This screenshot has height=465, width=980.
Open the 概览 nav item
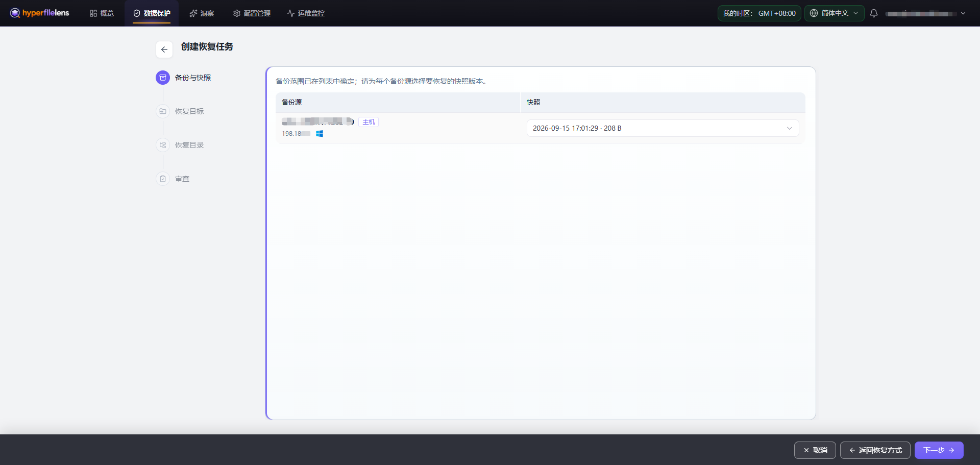[102, 13]
